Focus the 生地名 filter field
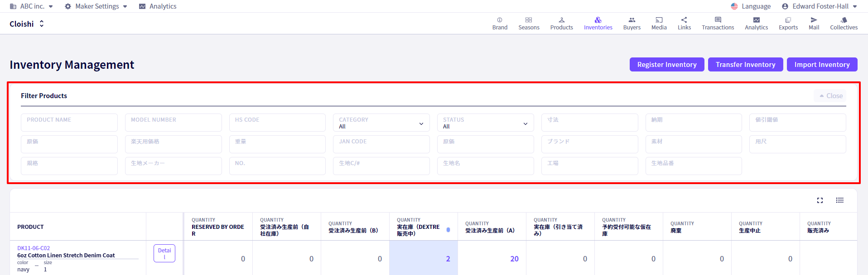The image size is (868, 275). pyautogui.click(x=485, y=166)
